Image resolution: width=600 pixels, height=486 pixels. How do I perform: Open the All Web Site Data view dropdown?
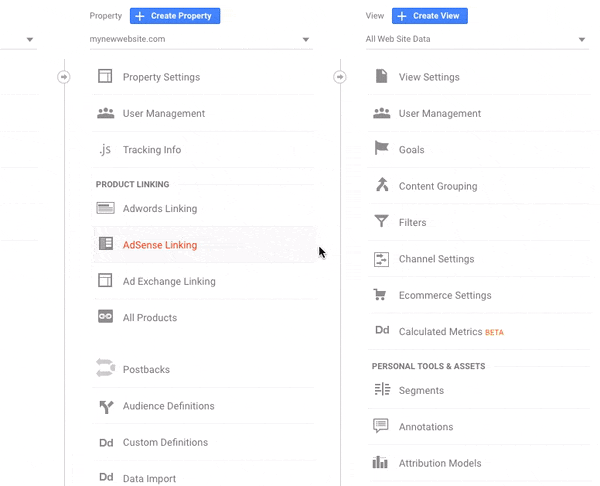coord(477,39)
